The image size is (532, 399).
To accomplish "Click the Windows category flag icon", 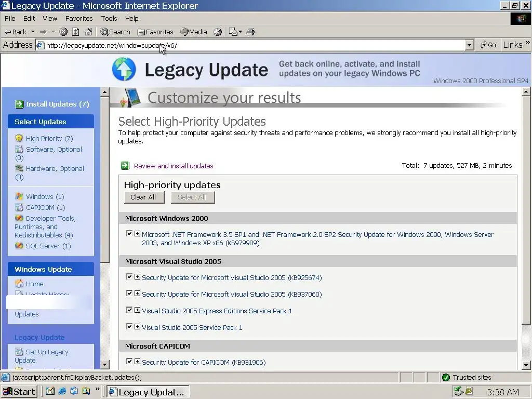I will [19, 196].
